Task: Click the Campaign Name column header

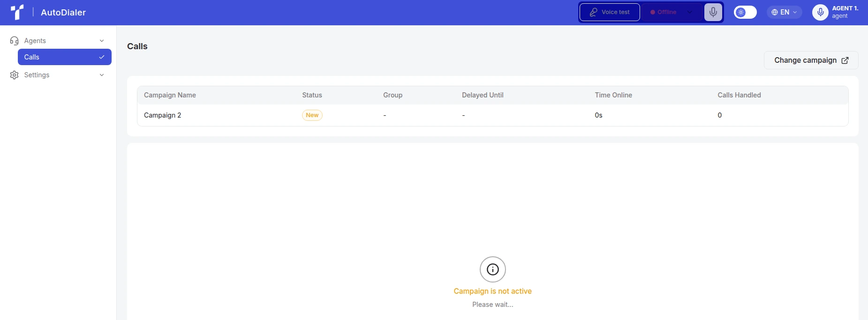Action: [170, 95]
